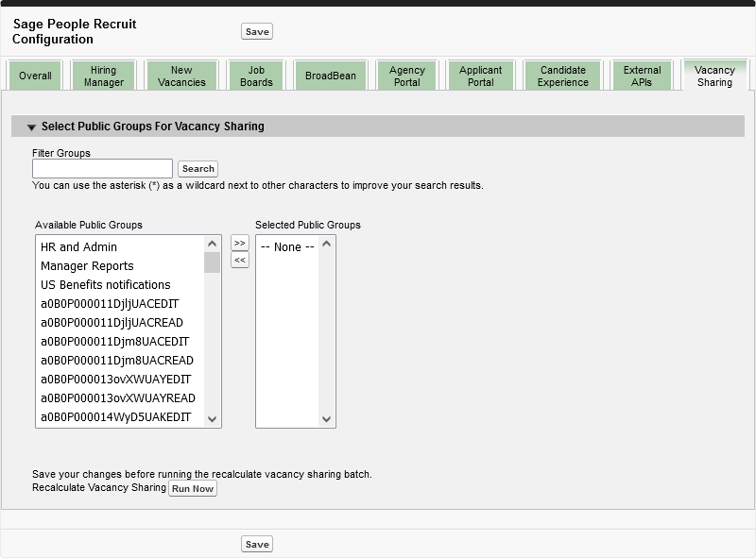Image resolution: width=756 pixels, height=558 pixels.
Task: Click the remove (<<) arrow button
Action: [x=240, y=261]
